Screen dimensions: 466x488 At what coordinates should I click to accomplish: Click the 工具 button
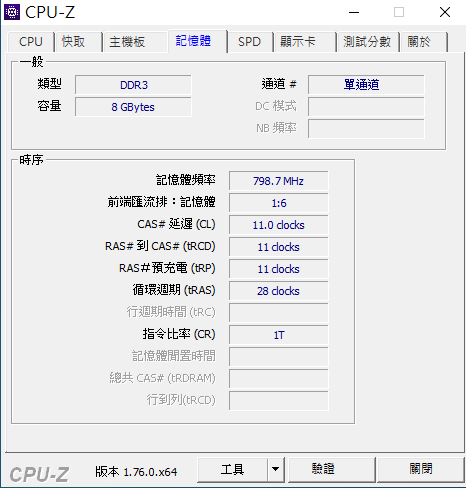pyautogui.click(x=232, y=470)
